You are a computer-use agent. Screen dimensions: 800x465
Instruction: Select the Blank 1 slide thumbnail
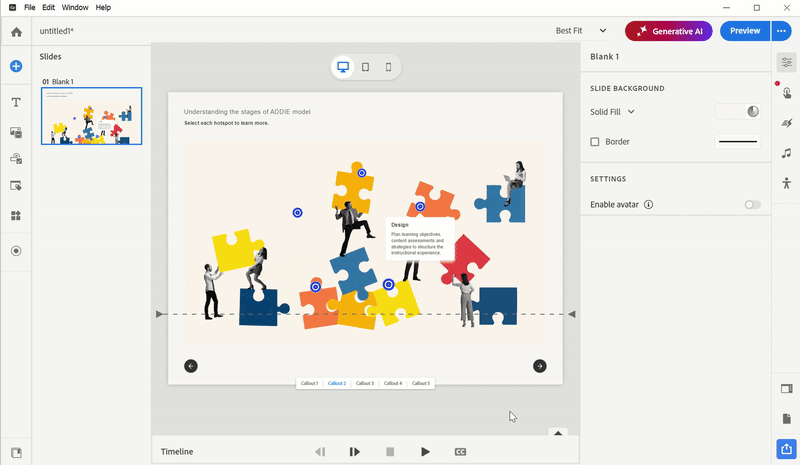pos(91,116)
